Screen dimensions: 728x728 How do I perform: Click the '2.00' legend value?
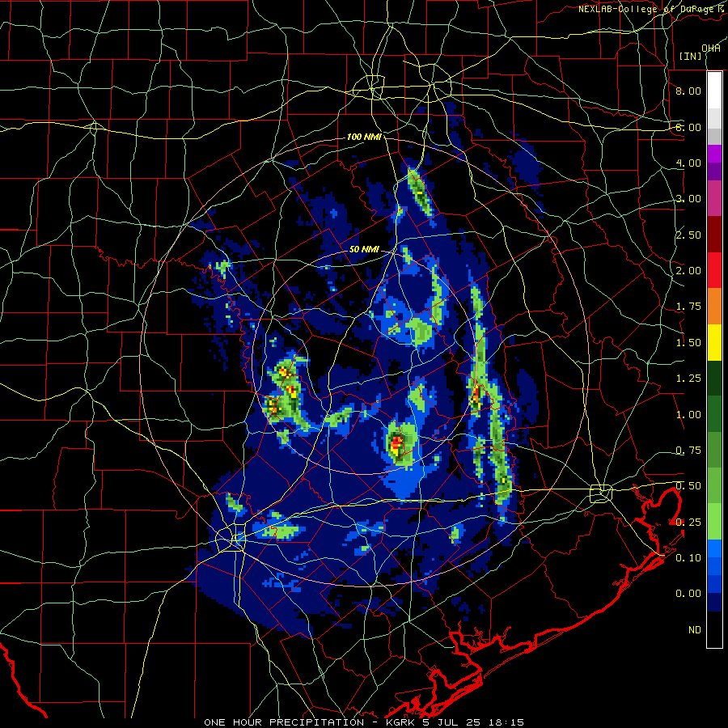pyautogui.click(x=688, y=271)
